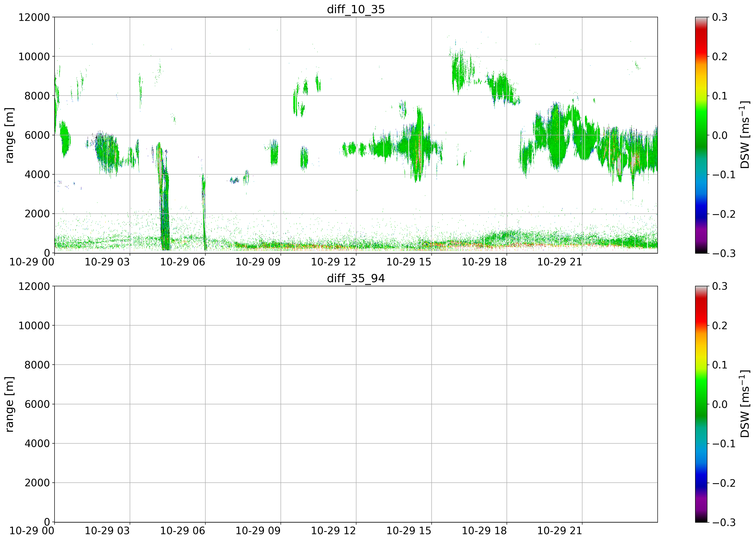Click '10-29 18' x-tick under diff_10_35 plot
Screen dimensions: 756x541
coord(484,262)
